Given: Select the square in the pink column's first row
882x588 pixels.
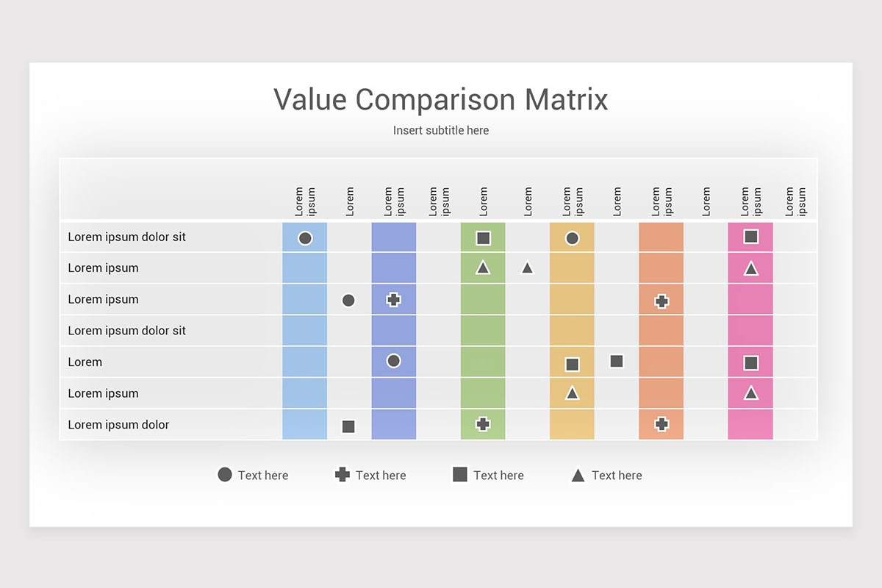Looking at the screenshot, I should point(750,237).
